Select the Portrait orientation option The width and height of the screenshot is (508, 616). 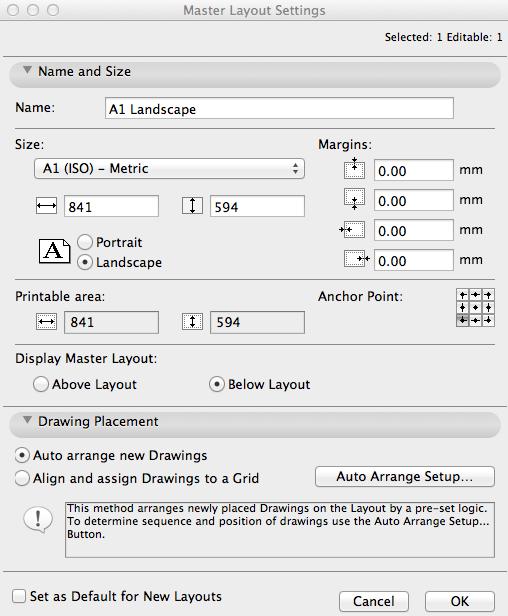pos(110,242)
